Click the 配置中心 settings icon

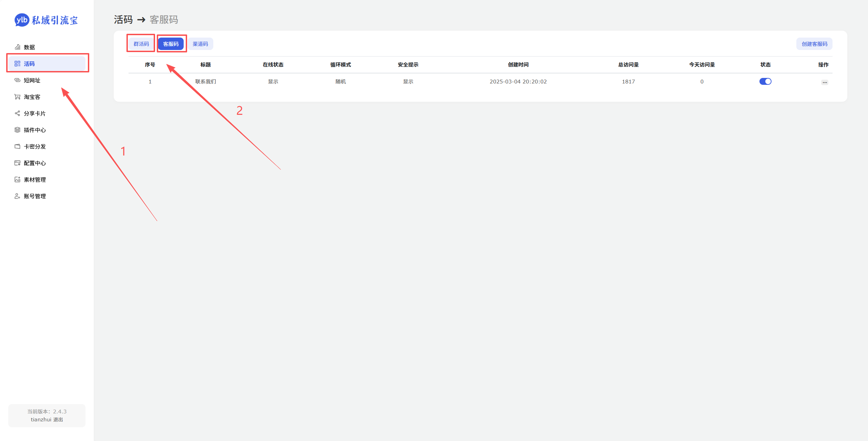pos(17,163)
